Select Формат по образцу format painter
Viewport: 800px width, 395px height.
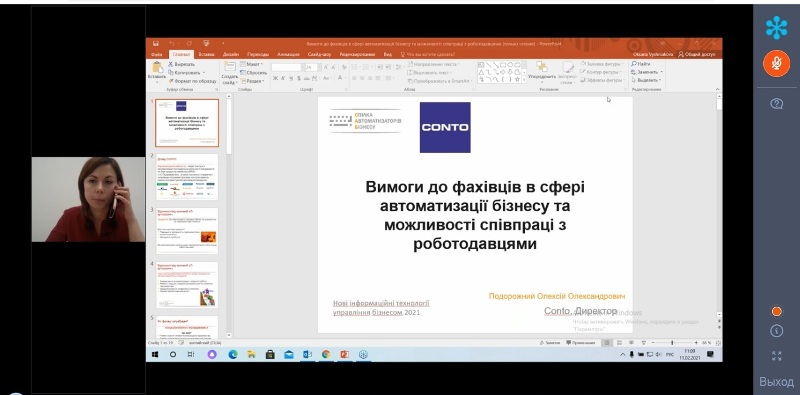[x=192, y=81]
